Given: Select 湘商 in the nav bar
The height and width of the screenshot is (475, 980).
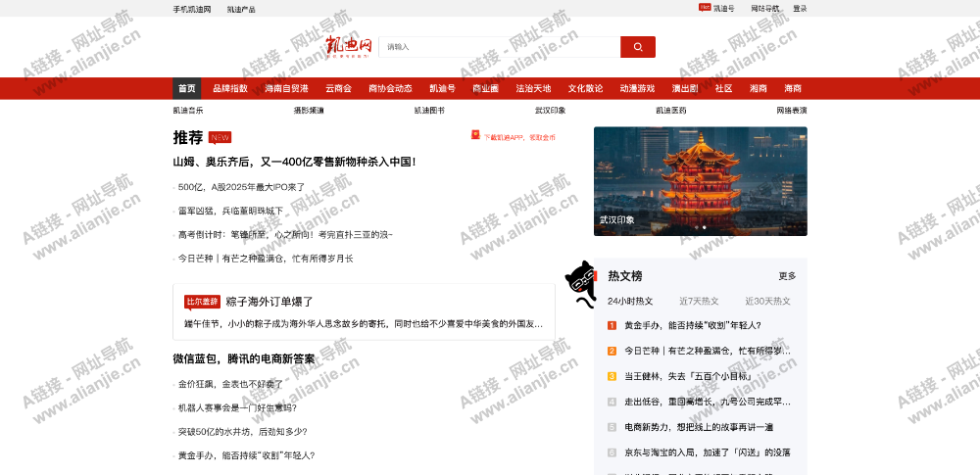Looking at the screenshot, I should pyautogui.click(x=759, y=89).
